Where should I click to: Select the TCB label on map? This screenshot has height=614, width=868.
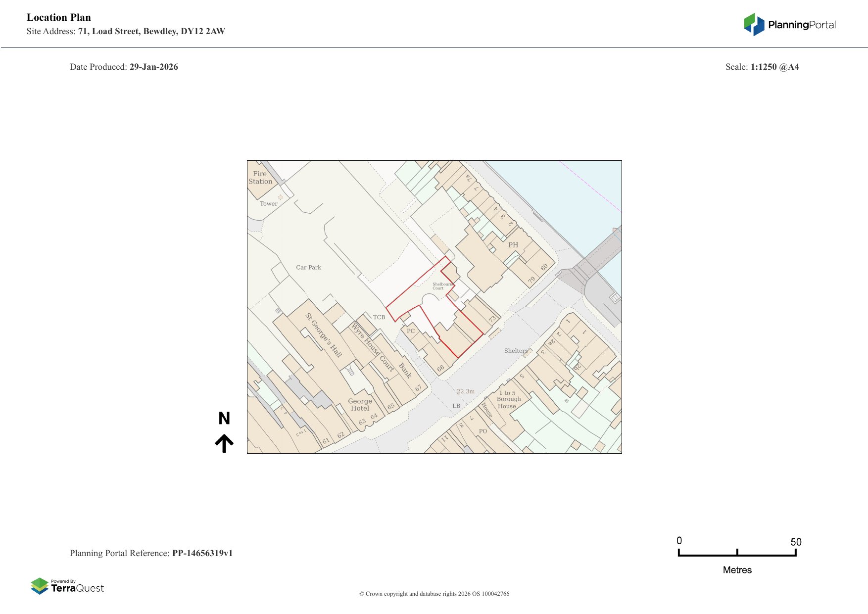pyautogui.click(x=379, y=317)
